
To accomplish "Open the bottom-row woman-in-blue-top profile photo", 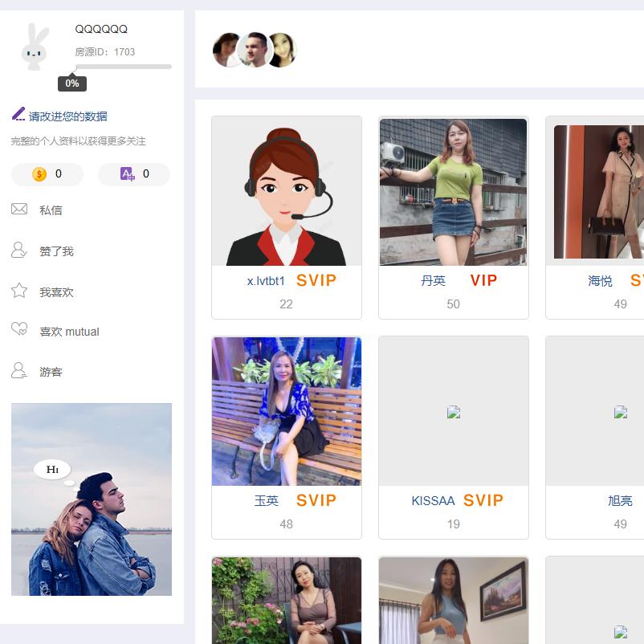I will point(454,601).
